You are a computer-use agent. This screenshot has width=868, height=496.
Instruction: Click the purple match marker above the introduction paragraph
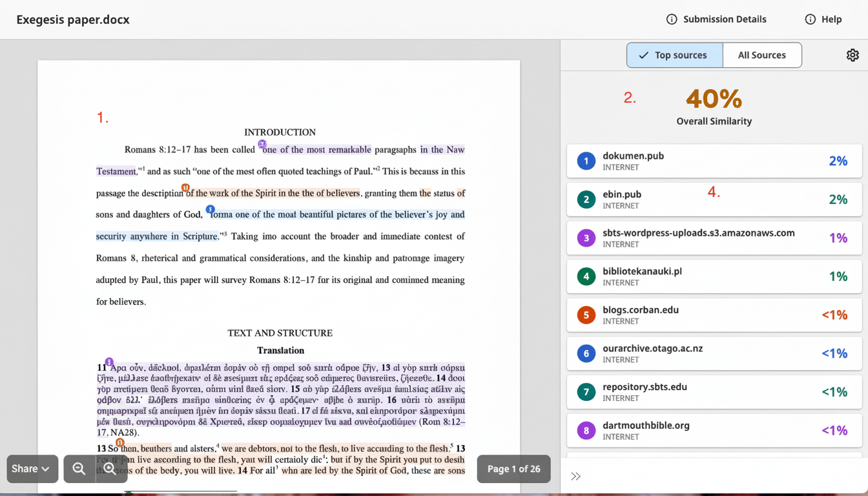[262, 143]
